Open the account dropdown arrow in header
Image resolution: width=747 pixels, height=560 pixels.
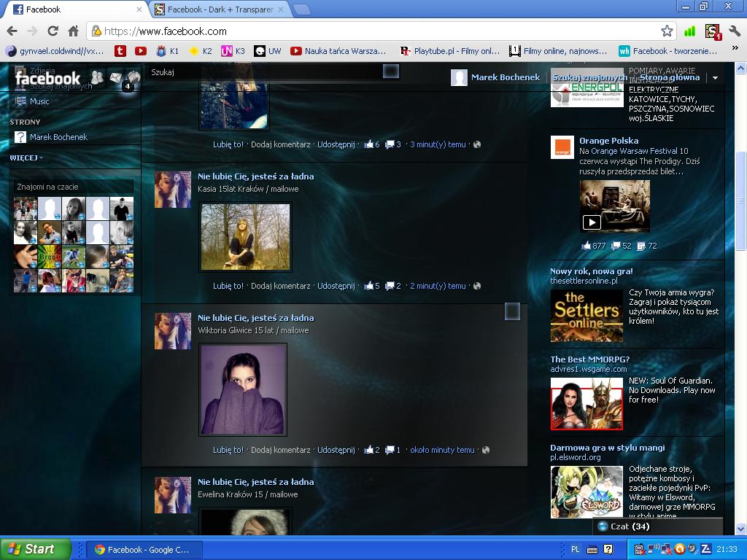coord(715,77)
